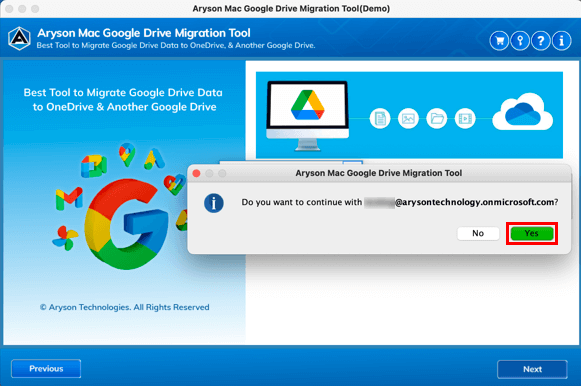Click the OneDrive cloud illustration

pos(522,112)
